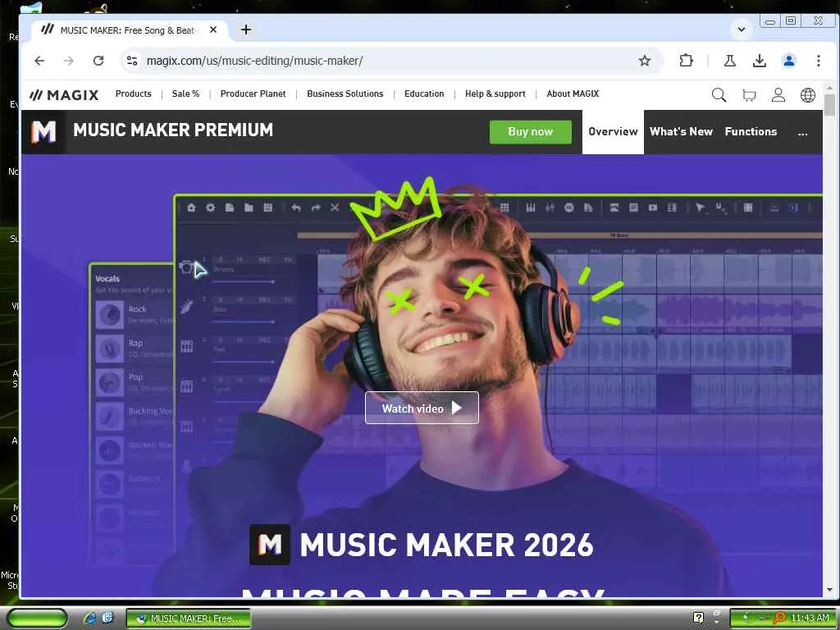Screen dimensions: 840x630
Task: Open the shopping cart icon
Action: tap(749, 95)
